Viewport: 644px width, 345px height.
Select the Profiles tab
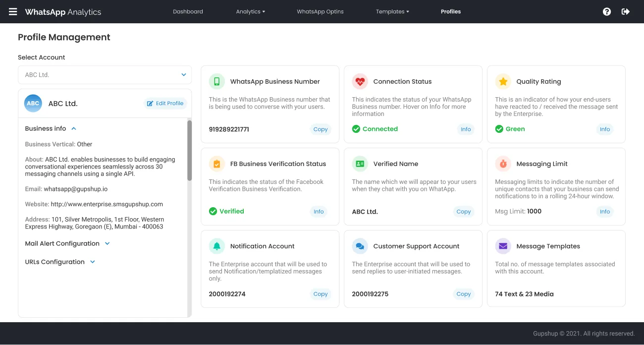tap(451, 11)
